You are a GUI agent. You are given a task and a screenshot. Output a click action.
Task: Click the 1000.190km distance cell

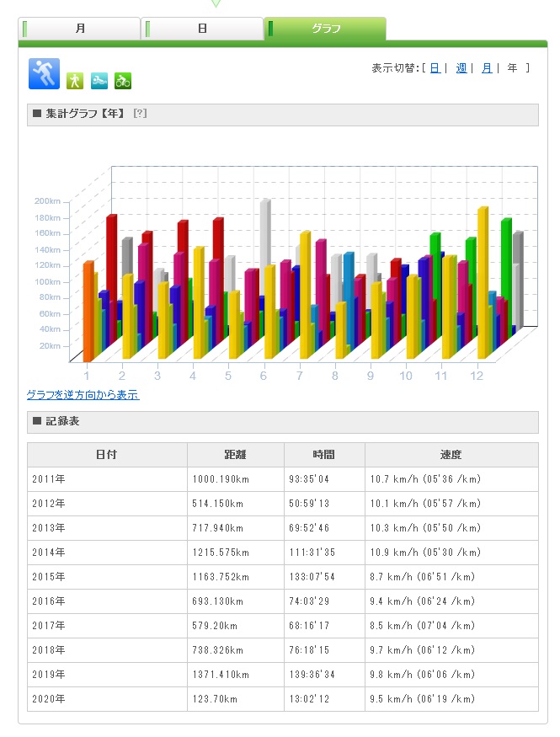tap(236, 479)
